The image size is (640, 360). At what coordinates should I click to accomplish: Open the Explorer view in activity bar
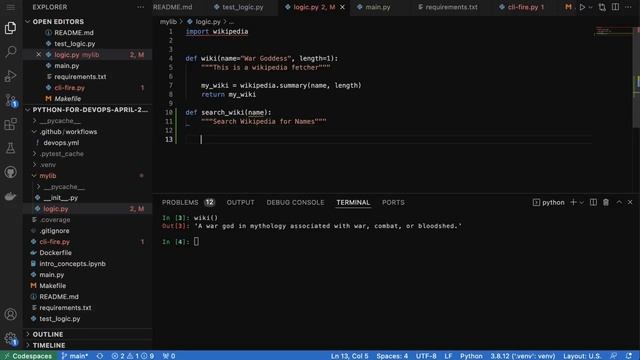click(x=11, y=28)
